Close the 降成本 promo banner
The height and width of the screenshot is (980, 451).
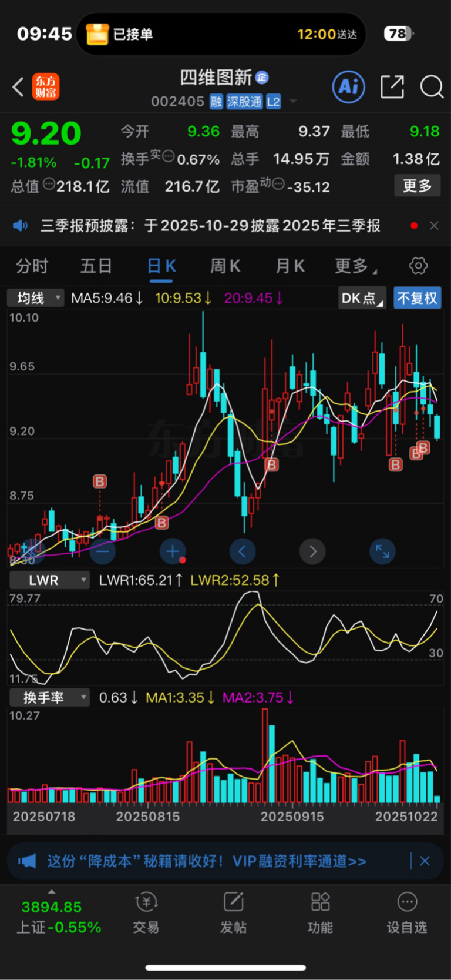(425, 861)
